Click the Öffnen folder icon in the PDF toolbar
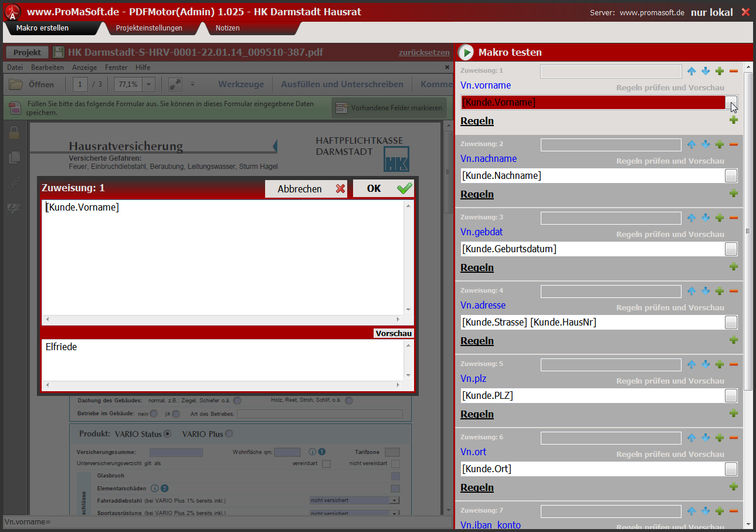The width and height of the screenshot is (756, 532). coord(16,84)
